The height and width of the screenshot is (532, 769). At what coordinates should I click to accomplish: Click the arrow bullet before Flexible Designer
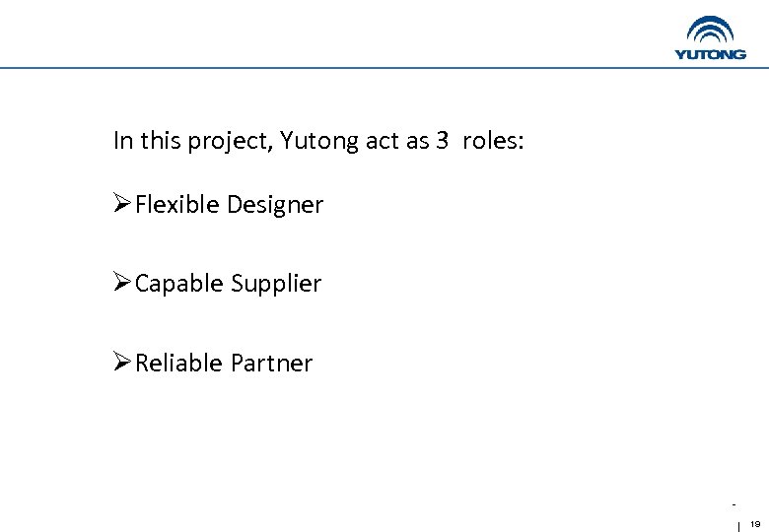click(121, 205)
